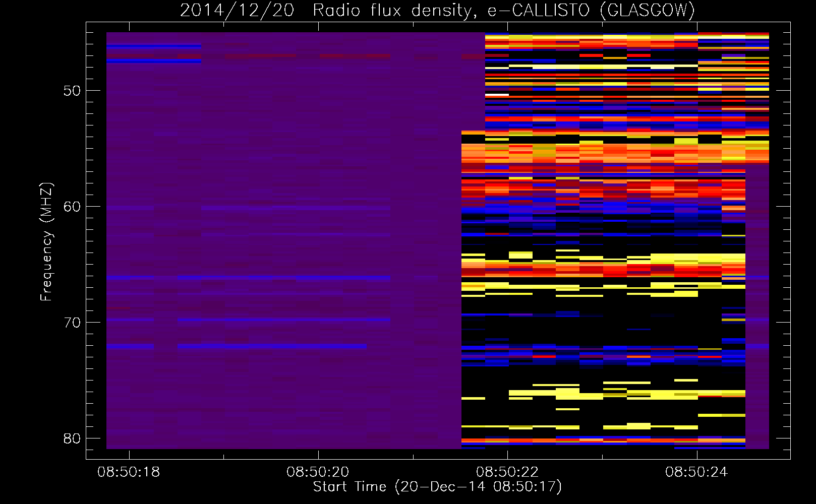
Task: Click the 08:50:18 time tick label
Action: (129, 472)
